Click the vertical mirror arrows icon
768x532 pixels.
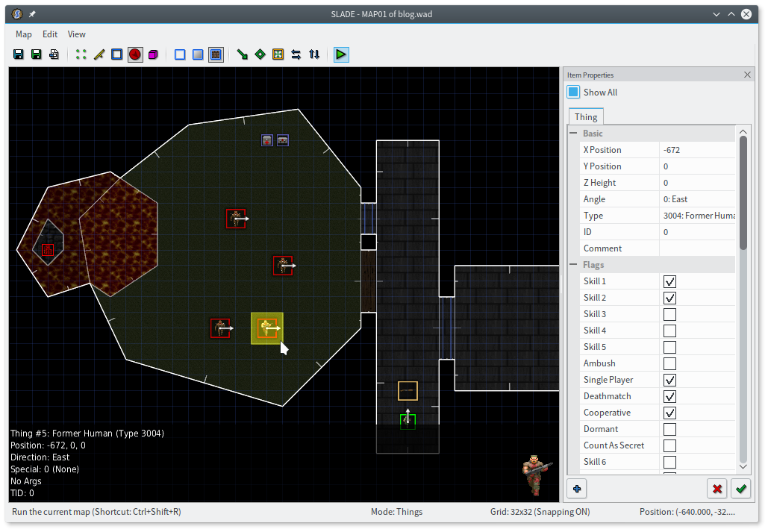tap(314, 54)
